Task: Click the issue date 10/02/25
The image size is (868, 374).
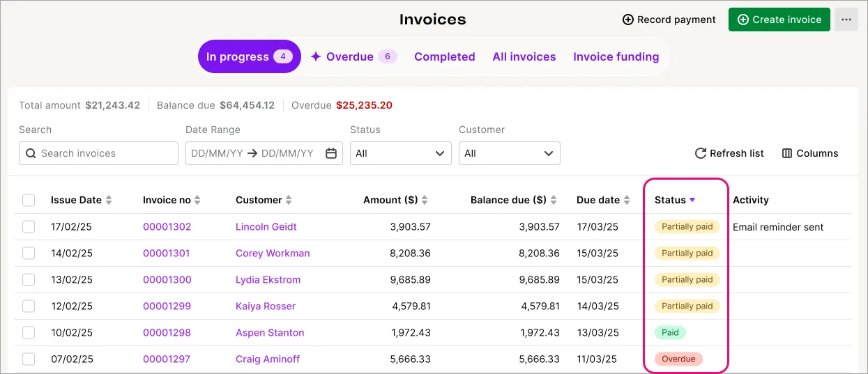Action: click(x=72, y=332)
